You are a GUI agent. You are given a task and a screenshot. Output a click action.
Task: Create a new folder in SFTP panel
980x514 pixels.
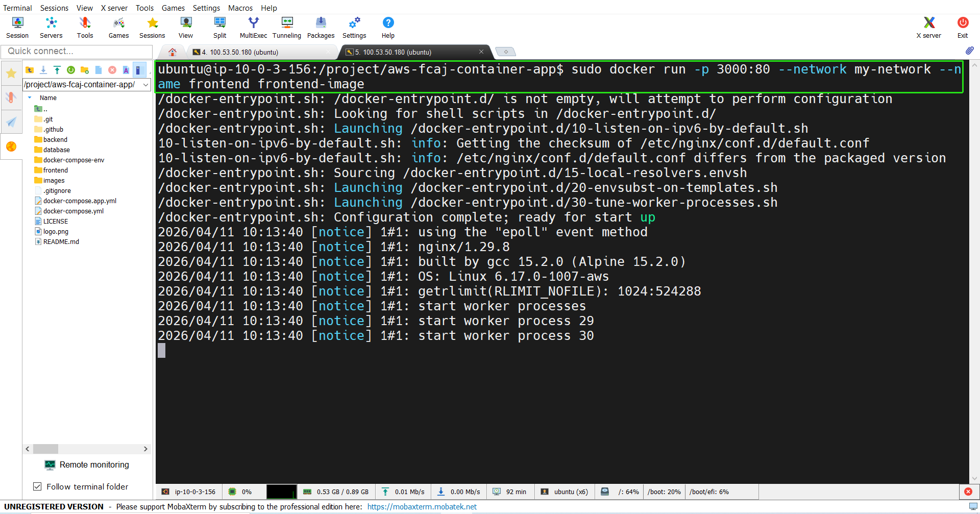[85, 70]
